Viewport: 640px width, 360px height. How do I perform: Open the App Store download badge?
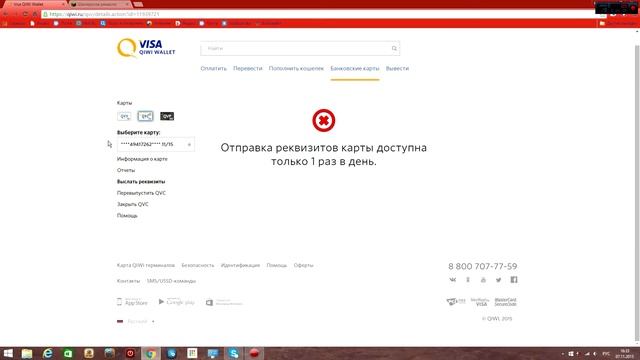click(132, 302)
